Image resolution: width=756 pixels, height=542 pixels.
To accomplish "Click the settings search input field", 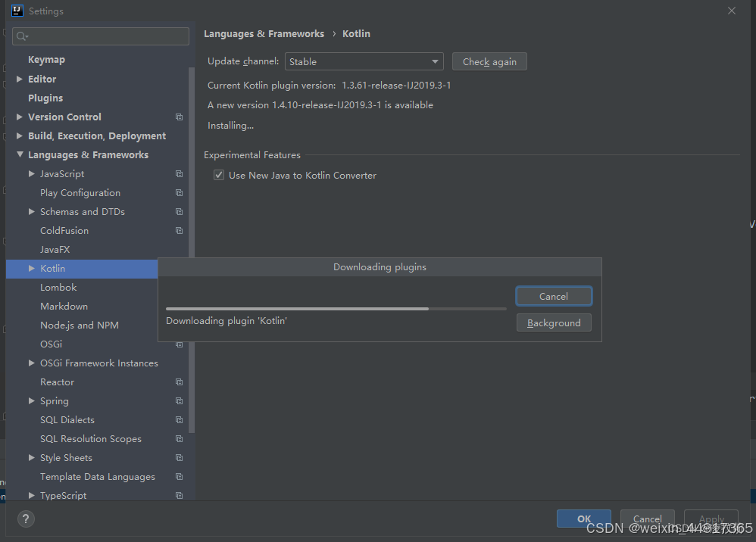I will pos(100,36).
